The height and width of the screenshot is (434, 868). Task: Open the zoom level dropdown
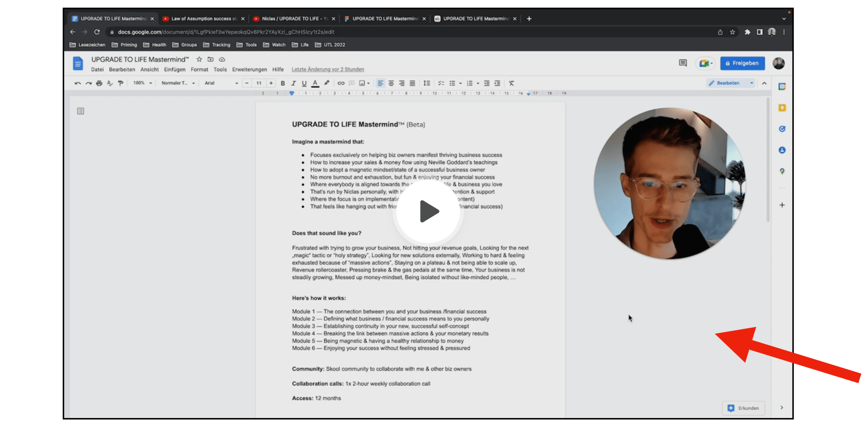point(142,83)
